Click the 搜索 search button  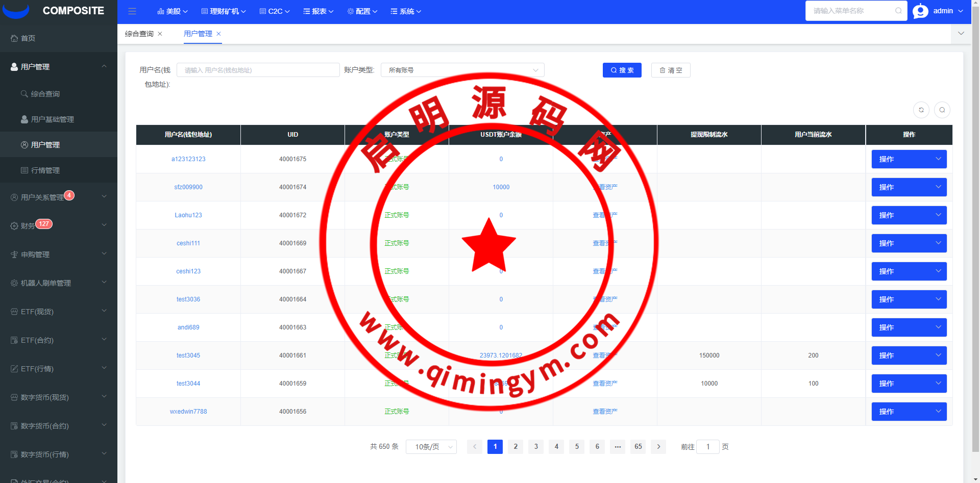tap(622, 70)
